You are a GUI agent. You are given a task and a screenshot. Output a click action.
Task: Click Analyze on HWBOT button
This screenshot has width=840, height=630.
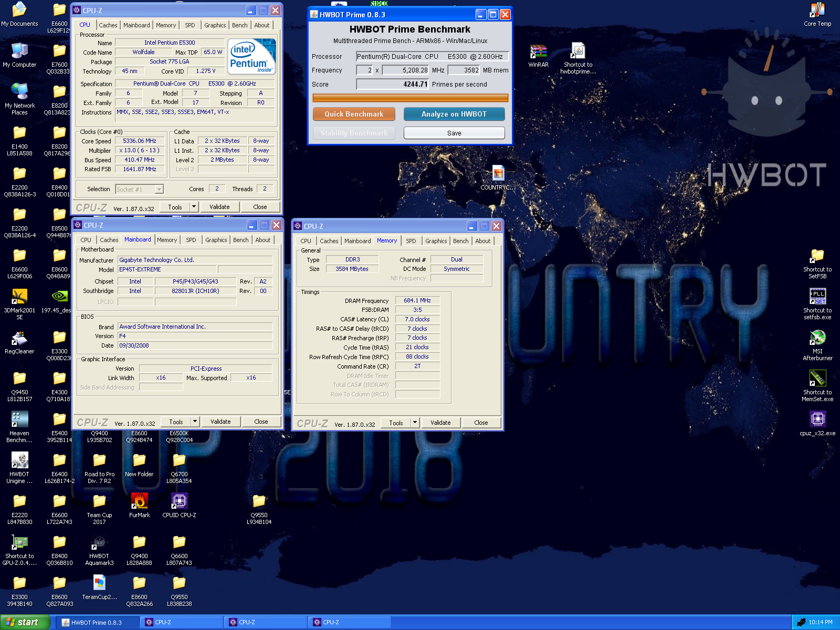click(454, 114)
